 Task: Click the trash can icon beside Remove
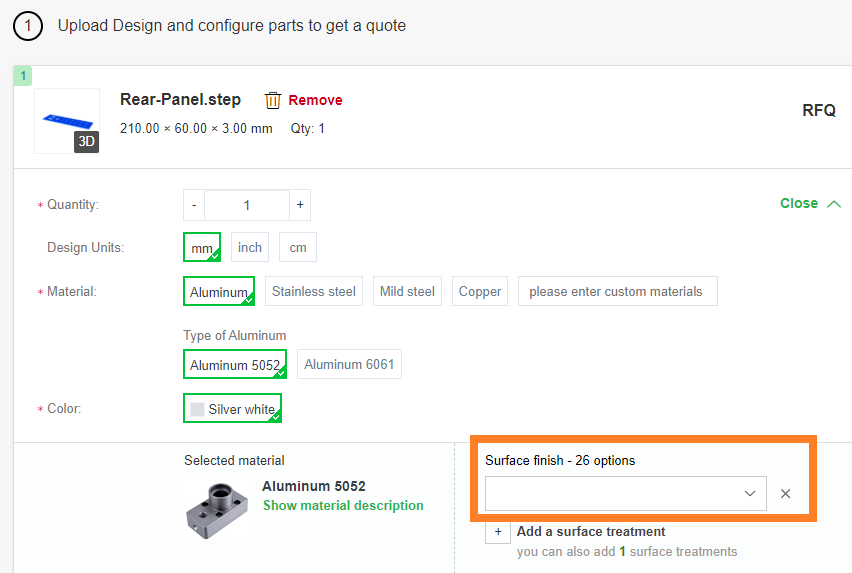(x=273, y=100)
